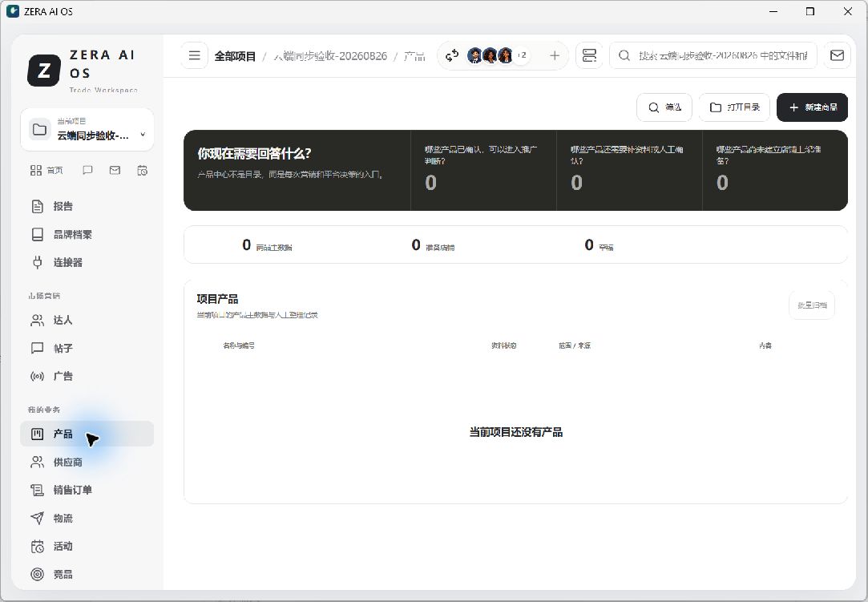Open 活动 in the sidebar

pyautogui.click(x=87, y=546)
